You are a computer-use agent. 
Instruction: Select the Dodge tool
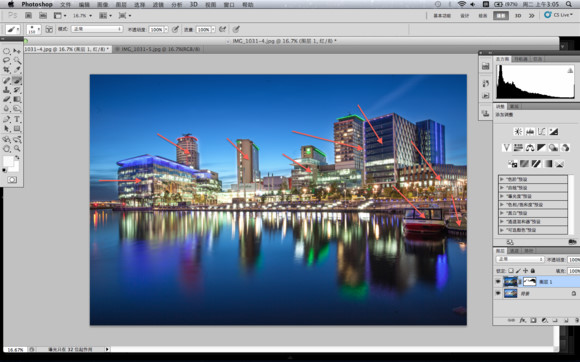[17, 108]
